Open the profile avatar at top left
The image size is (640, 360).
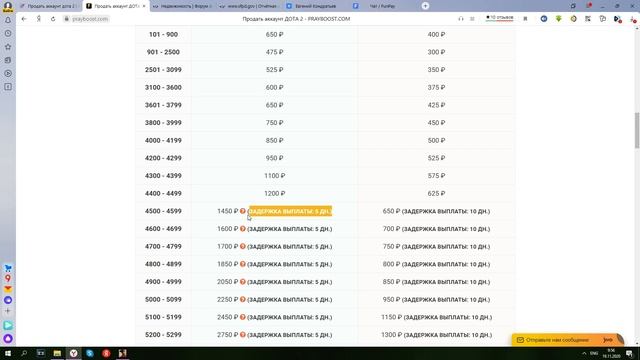(8, 6)
